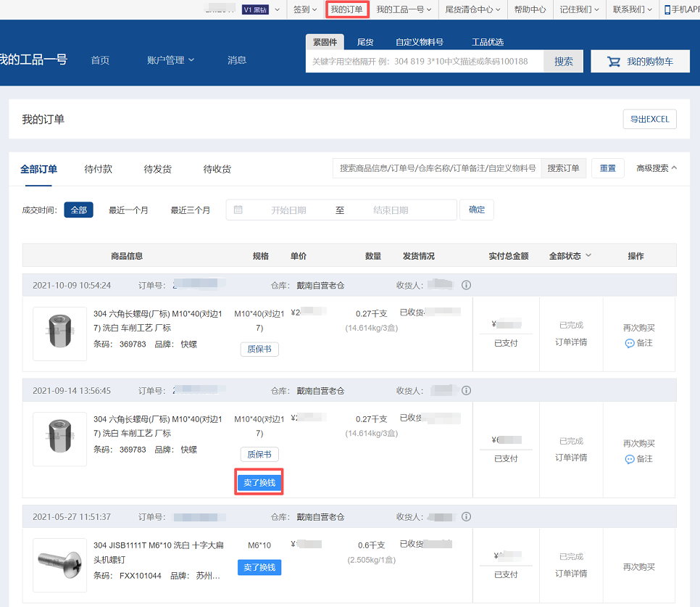Select the 全部 time filter
This screenshot has width=700, height=607.
tap(78, 210)
